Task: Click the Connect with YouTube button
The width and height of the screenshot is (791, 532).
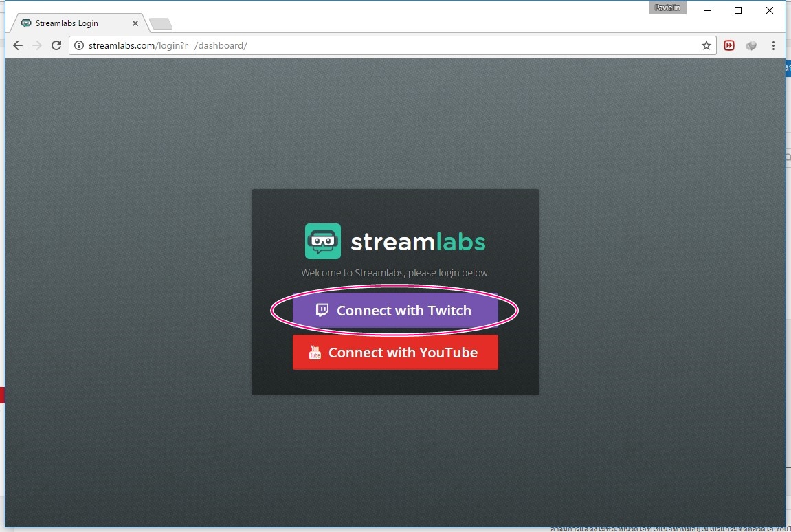Action: 395,353
